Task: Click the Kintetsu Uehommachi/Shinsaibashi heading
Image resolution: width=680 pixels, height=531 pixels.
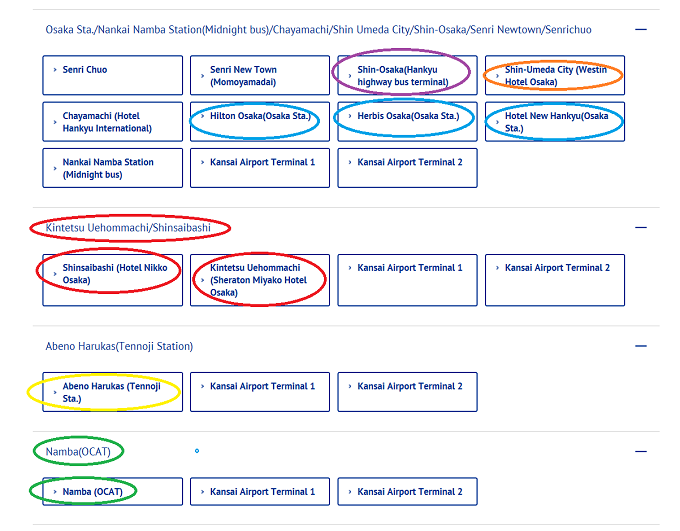Action: pyautogui.click(x=128, y=227)
